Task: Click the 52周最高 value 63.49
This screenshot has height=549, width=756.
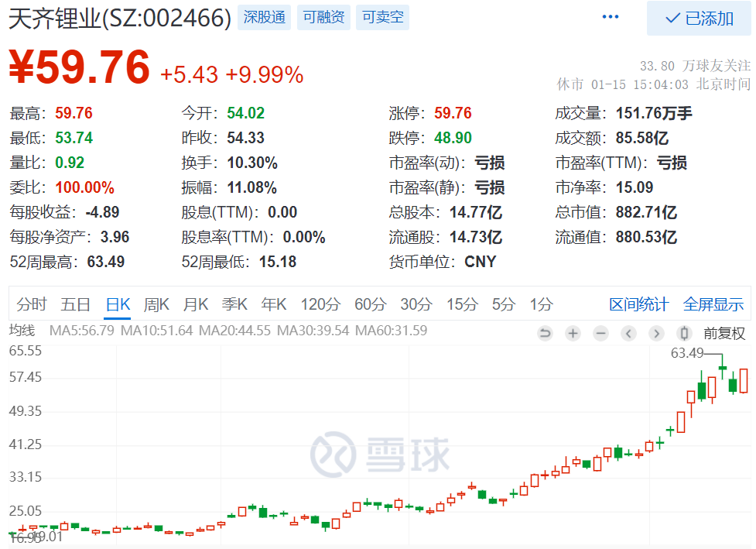Action: [x=105, y=262]
